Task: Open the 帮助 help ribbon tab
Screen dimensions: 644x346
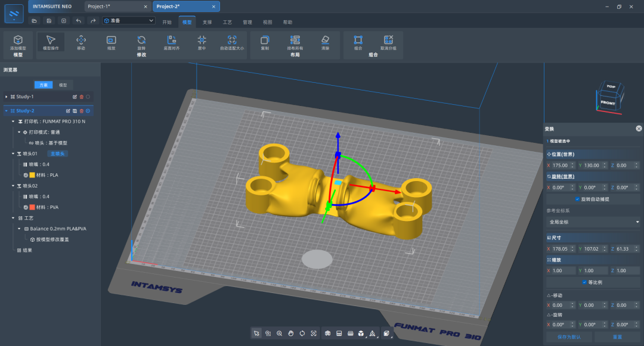Action: [287, 22]
